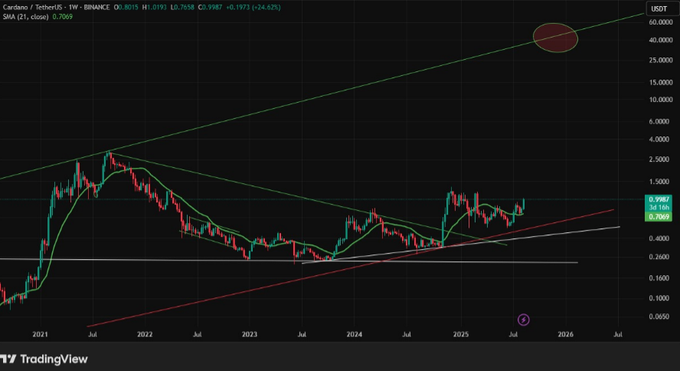Click the SMA value 0.7069 in legend
Viewport: 680px width, 371px height.
tap(63, 16)
